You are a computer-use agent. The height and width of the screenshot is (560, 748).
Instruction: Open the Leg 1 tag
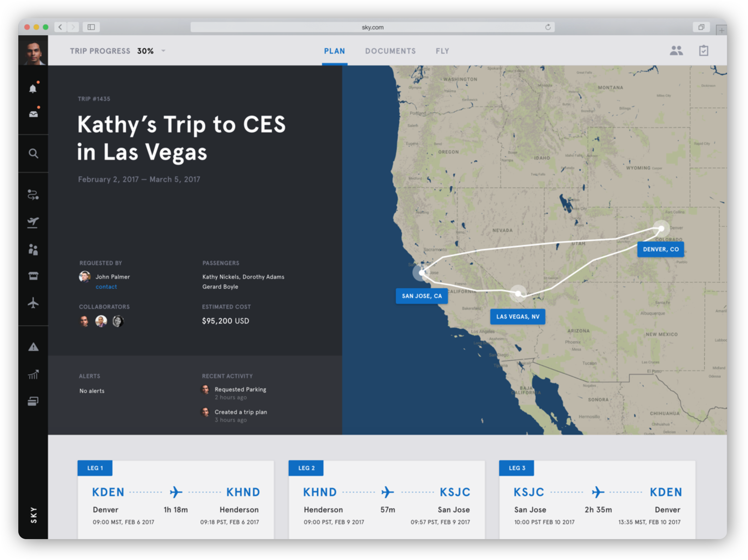95,468
